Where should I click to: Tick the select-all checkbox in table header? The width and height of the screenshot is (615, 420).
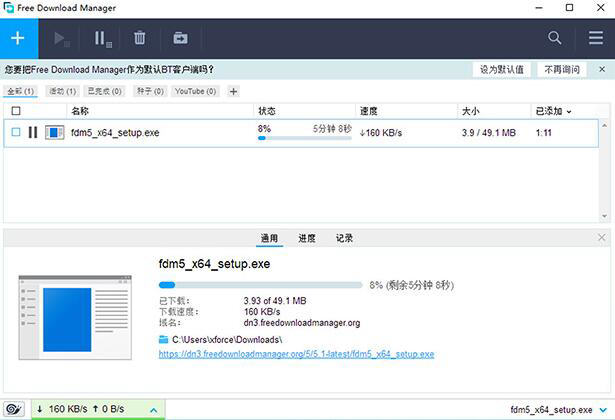tap(16, 111)
